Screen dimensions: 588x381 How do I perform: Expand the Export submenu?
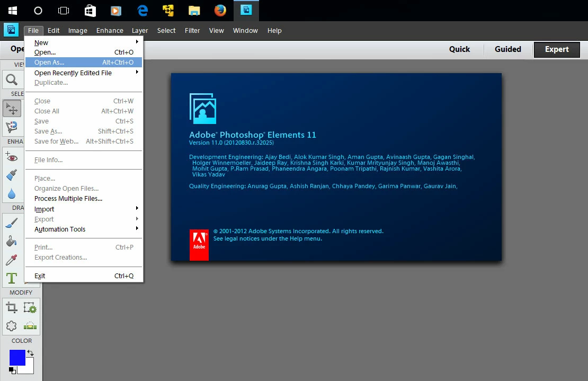pos(84,219)
